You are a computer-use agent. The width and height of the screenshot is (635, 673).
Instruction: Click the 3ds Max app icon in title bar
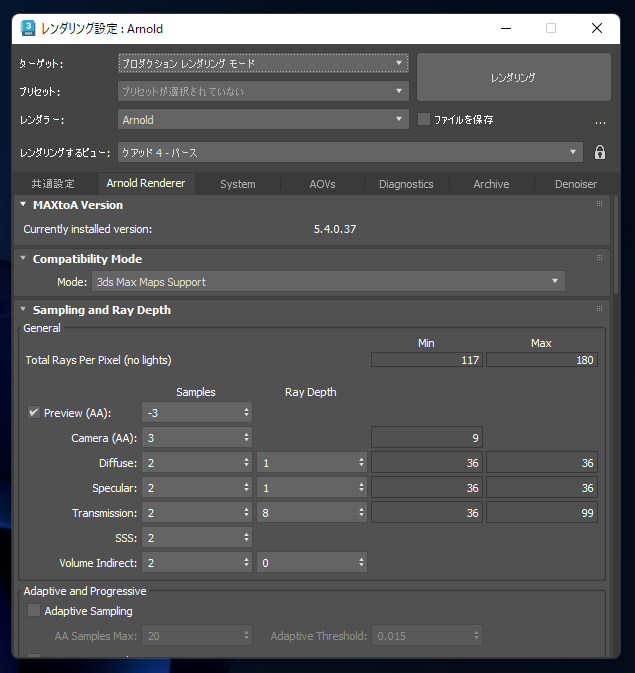pyautogui.click(x=29, y=28)
